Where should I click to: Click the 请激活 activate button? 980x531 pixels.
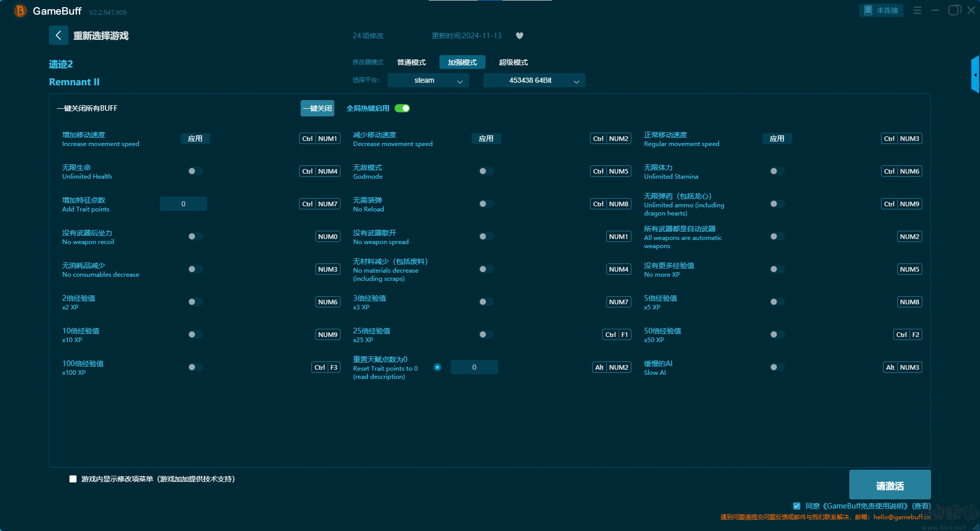tap(890, 485)
